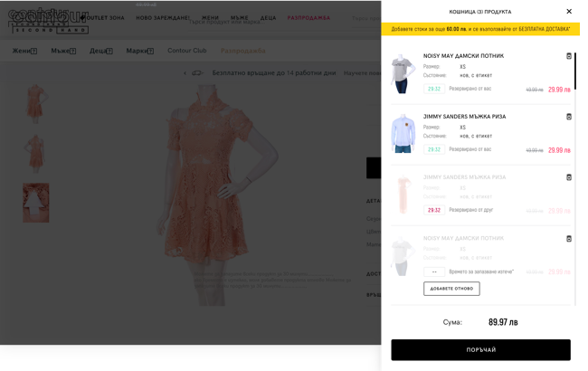Select the third dress detail thumbnail

click(x=35, y=203)
